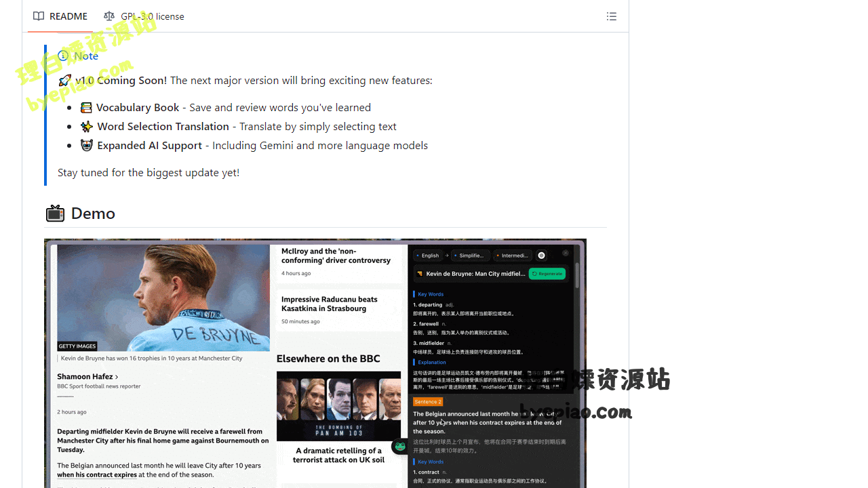Click the keyword "1. departing"
Viewport: 868px width, 488px height.
click(x=427, y=305)
